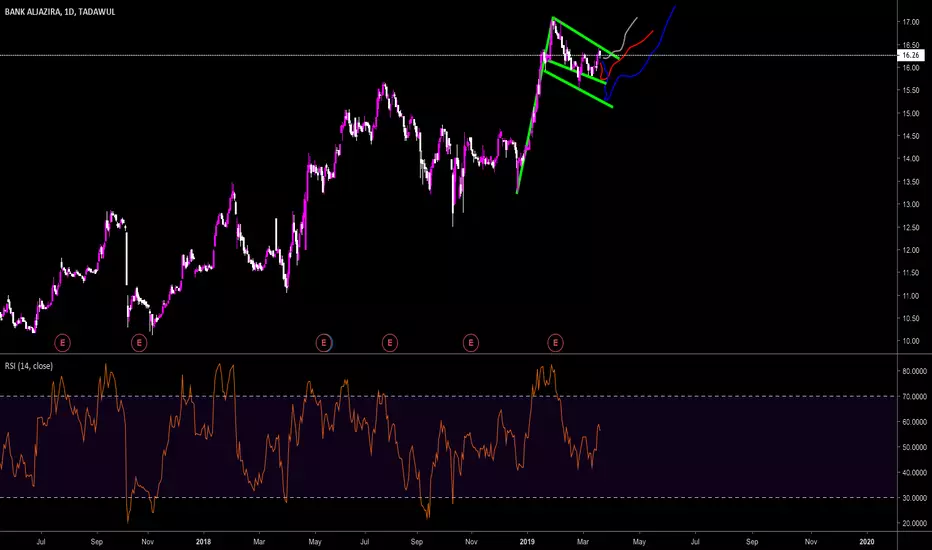Click the BANK ALJAZIRA symbol title
This screenshot has width=932, height=550.
pos(59,12)
